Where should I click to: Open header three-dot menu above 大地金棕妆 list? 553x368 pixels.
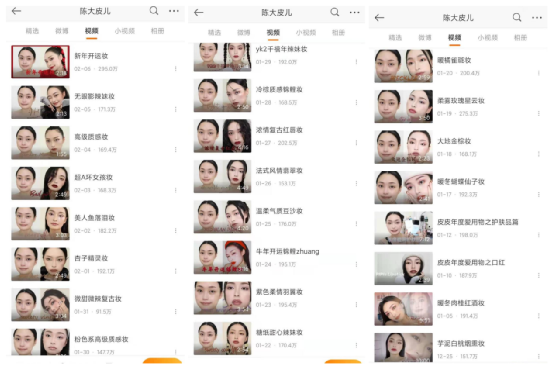537,18
